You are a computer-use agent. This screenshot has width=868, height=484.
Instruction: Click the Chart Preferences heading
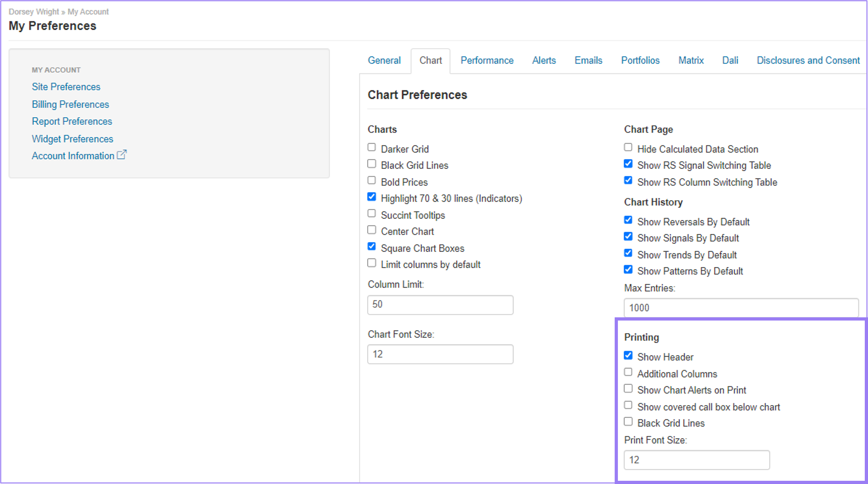coord(417,95)
